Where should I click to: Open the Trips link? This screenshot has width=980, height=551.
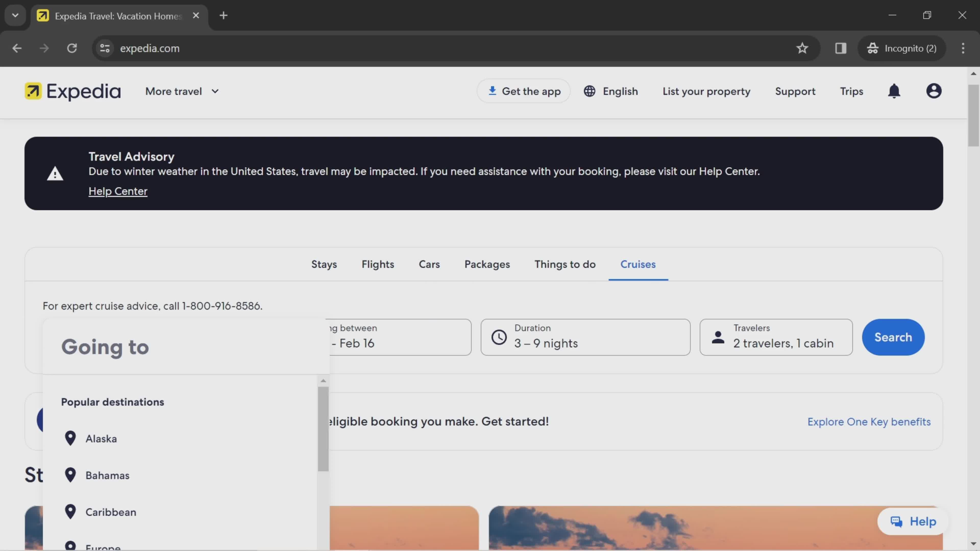click(851, 91)
